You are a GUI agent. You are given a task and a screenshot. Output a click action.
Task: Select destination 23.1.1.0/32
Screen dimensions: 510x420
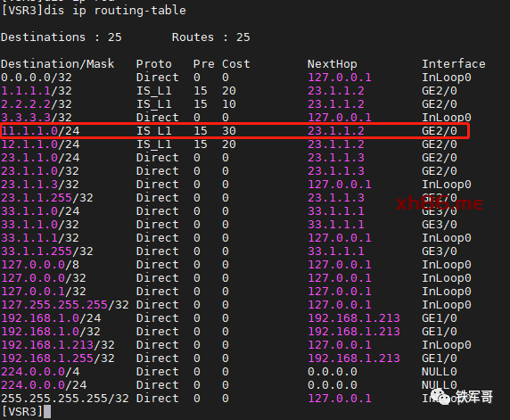pyautogui.click(x=40, y=171)
